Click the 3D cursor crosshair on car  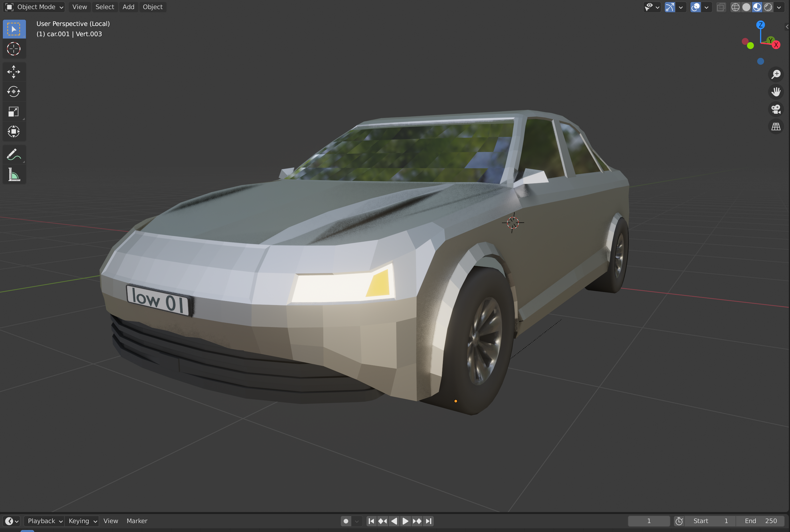513,223
